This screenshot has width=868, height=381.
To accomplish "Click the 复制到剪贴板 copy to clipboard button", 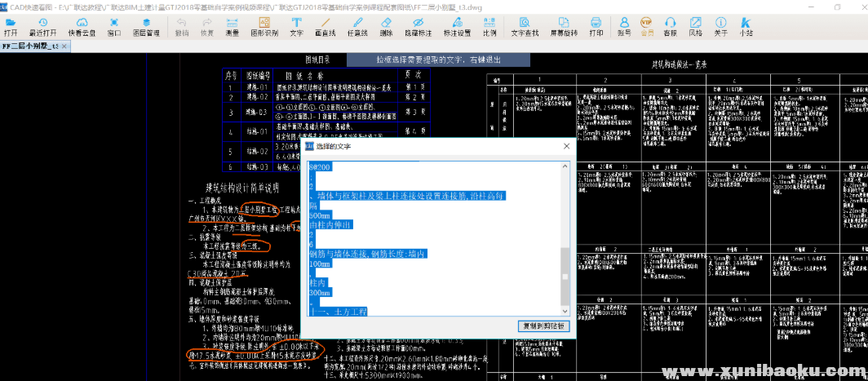I will (545, 326).
